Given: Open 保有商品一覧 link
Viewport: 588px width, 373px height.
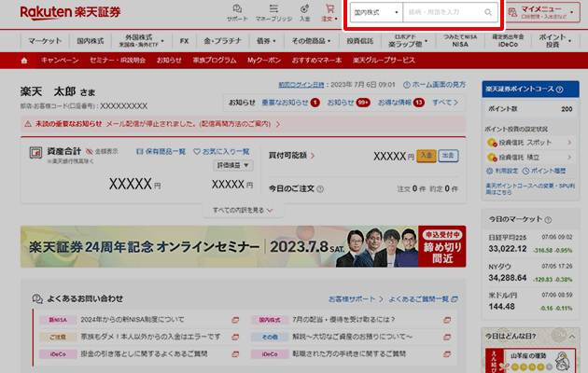Looking at the screenshot, I should click(x=161, y=151).
